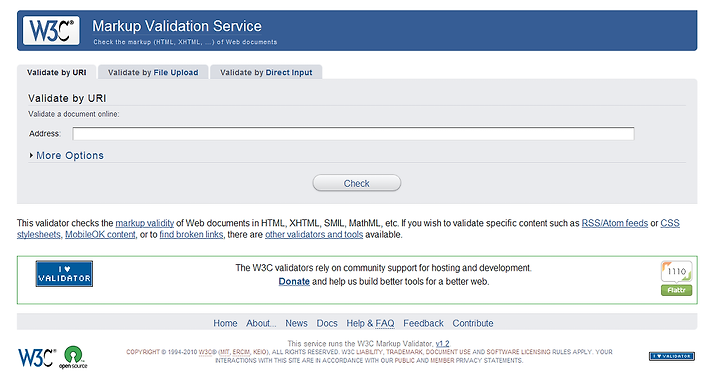
Task: Click the Flattr count bubble showing 1110
Action: [676, 272]
